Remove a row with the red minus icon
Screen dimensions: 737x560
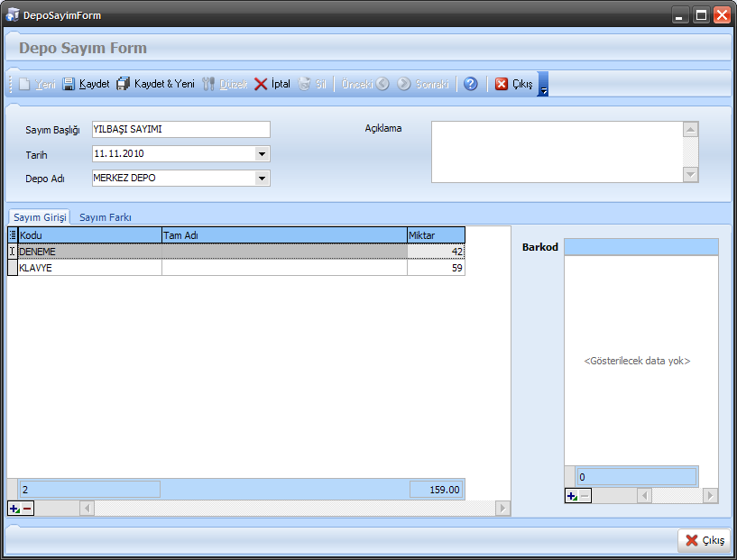27,509
